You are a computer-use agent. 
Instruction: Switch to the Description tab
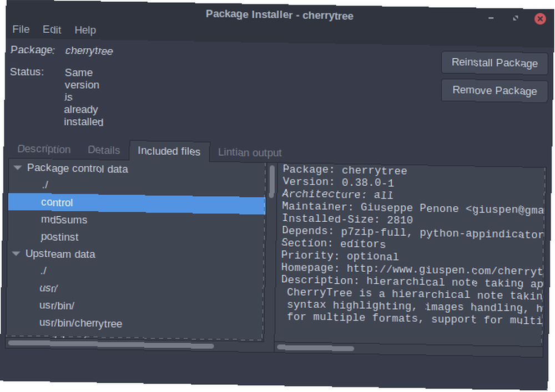44,149
